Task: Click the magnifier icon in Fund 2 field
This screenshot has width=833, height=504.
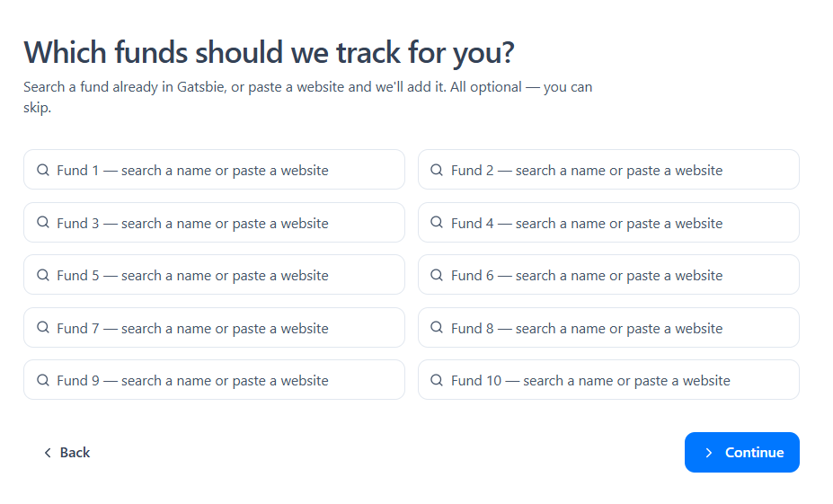Action: (x=437, y=170)
